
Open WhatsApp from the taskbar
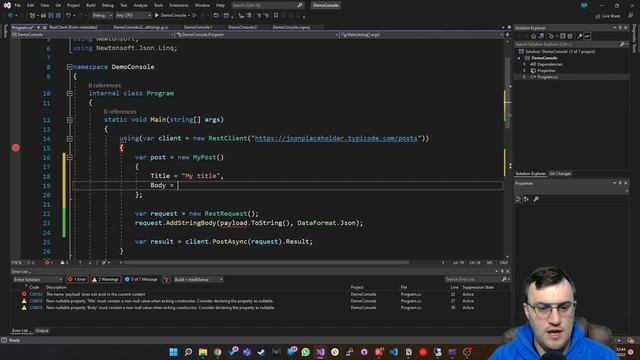[306, 352]
